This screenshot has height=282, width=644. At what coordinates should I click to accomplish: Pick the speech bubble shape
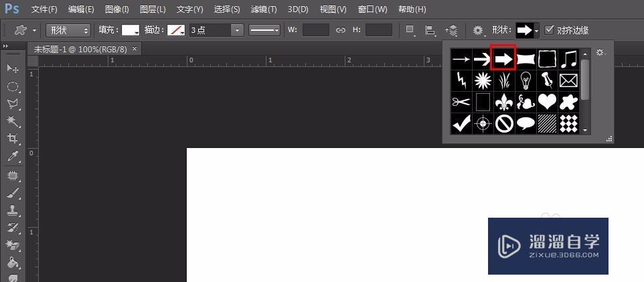coord(526,123)
